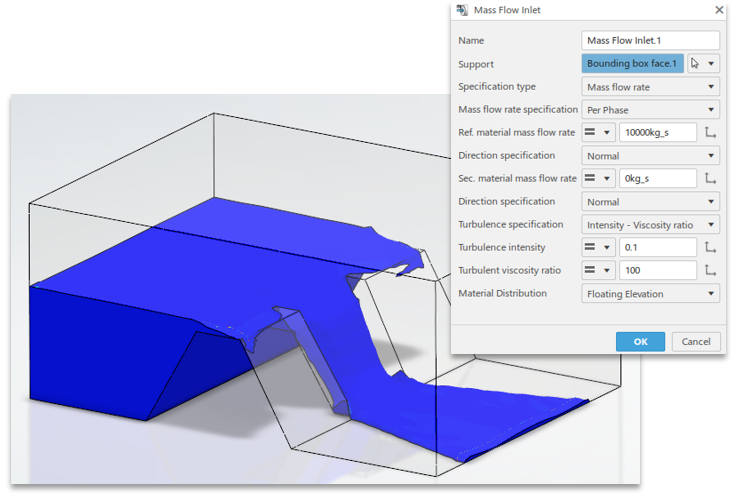Open equals menu for Turbulent viscosity ratio
The height and width of the screenshot is (497, 738).
pos(598,270)
